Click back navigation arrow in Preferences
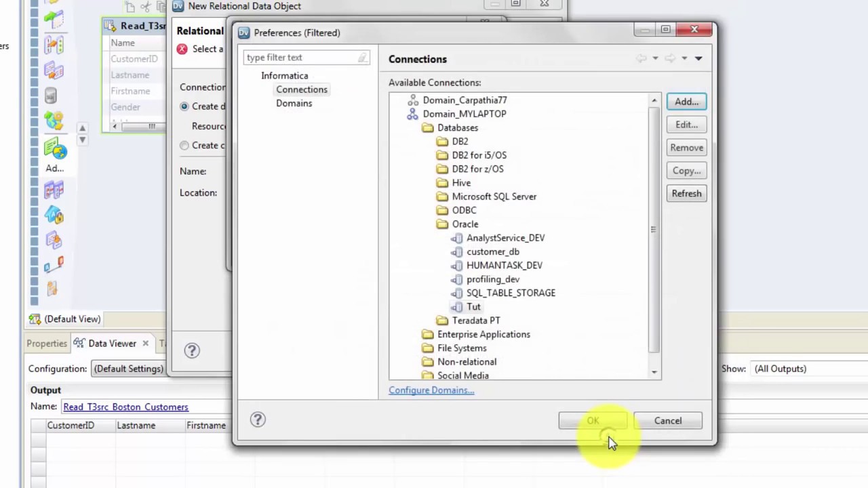 click(x=642, y=59)
